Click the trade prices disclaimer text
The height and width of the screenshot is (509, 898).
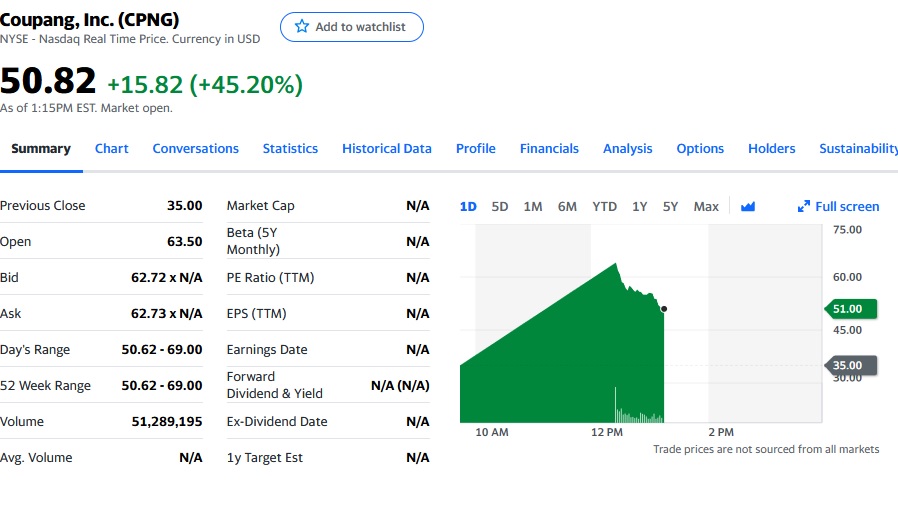pos(766,449)
